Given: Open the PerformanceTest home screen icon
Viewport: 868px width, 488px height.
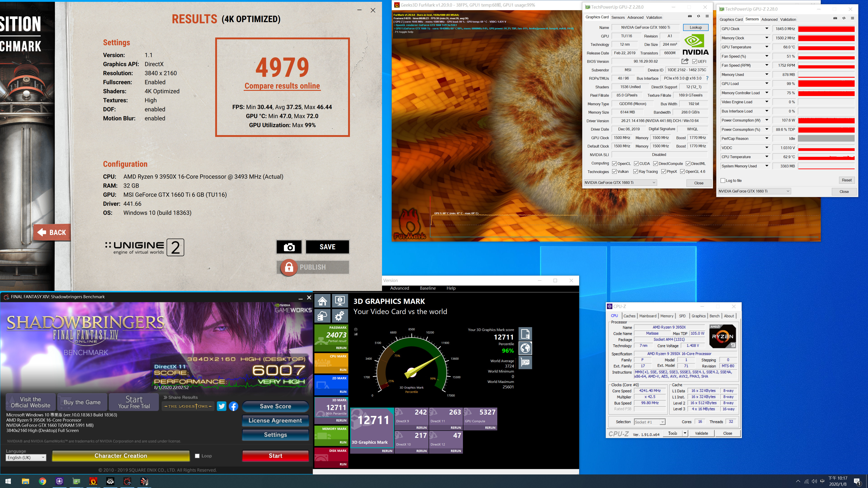Looking at the screenshot, I should pyautogui.click(x=323, y=301).
